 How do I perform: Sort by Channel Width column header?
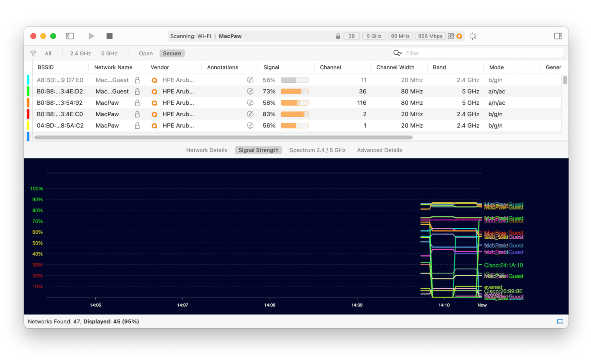[x=395, y=67]
